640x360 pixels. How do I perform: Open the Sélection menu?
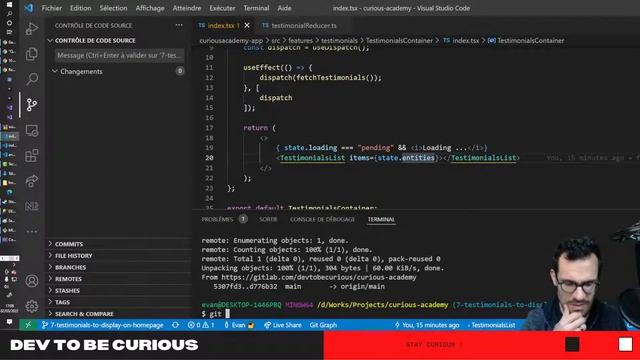point(113,8)
